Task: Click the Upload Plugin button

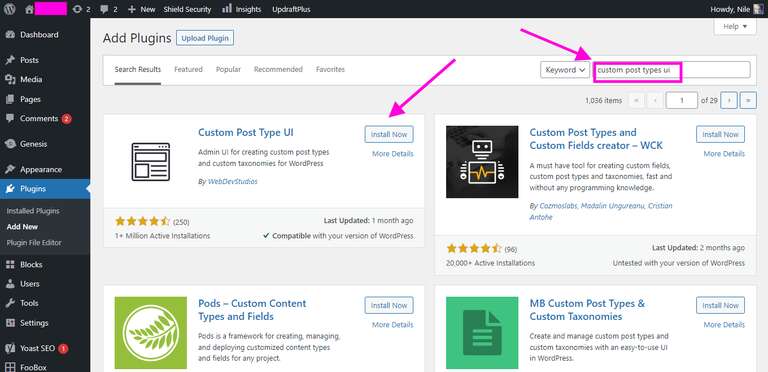Action: point(205,38)
